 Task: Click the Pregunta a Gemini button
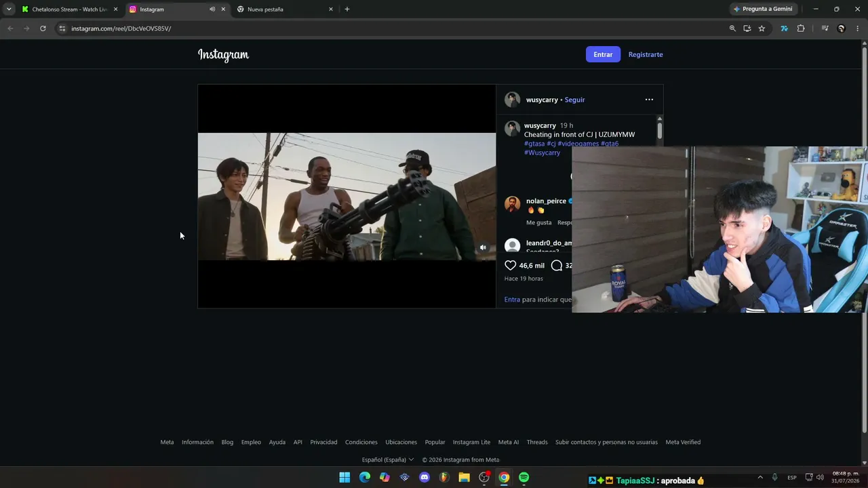pos(762,9)
